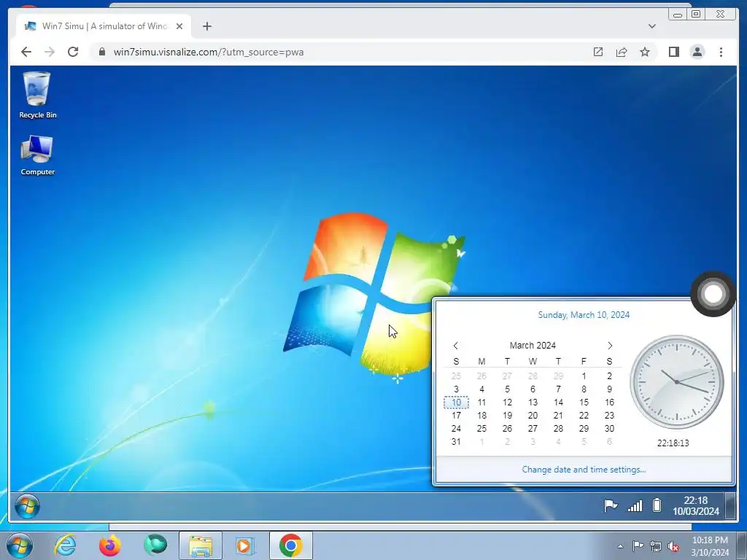Switch to Chrome on host taskbar
The image size is (747, 560).
coord(291,545)
